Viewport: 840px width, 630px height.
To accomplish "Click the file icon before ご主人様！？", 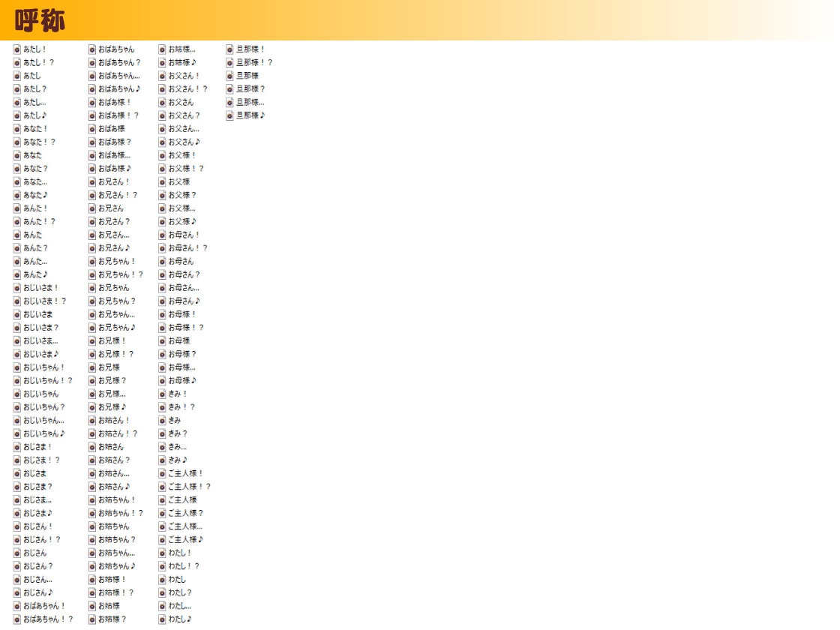I will (162, 487).
